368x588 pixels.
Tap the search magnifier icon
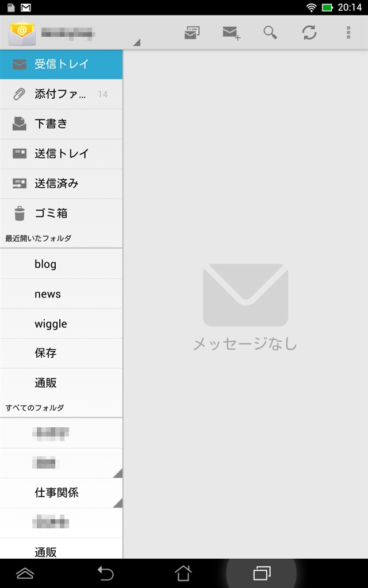270,33
